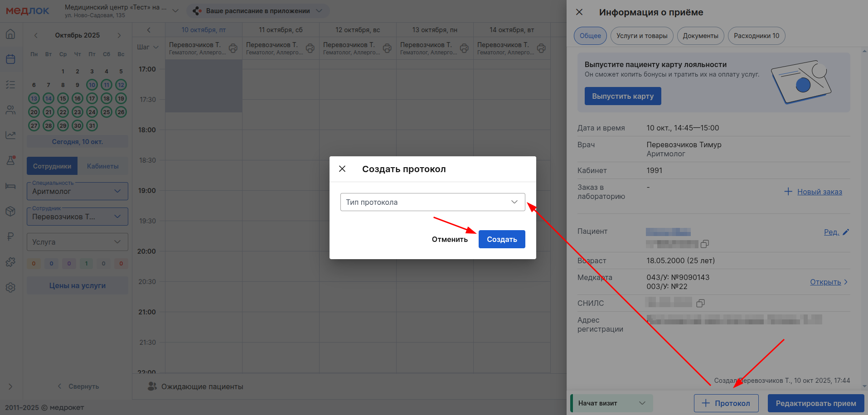This screenshot has height=415, width=868.
Task: Open the settings gear in the sidebar
Action: pyautogui.click(x=10, y=287)
